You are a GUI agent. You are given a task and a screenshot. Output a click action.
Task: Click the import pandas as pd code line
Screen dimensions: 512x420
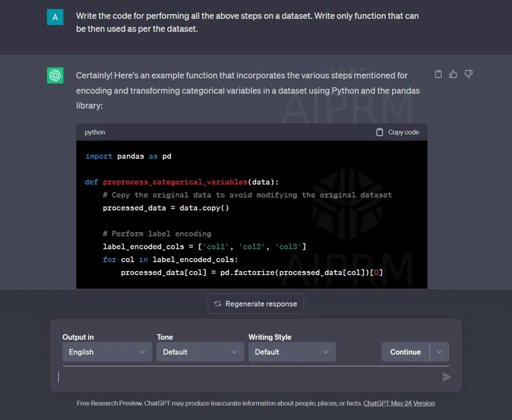pos(129,156)
